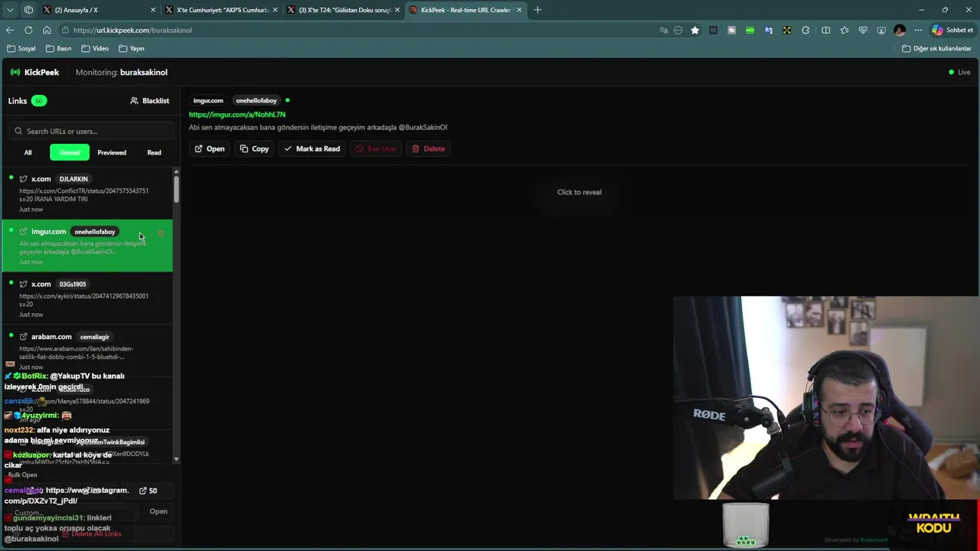
Task: Click the address bar URL
Action: point(132,30)
